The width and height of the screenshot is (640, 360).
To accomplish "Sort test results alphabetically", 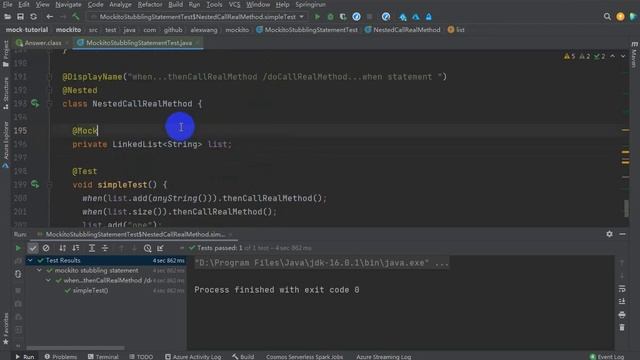I will [62, 248].
